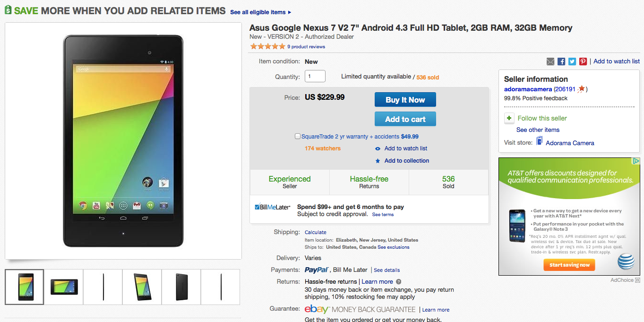The image size is (644, 322).
Task: Share listing on Facebook icon
Action: (561, 61)
